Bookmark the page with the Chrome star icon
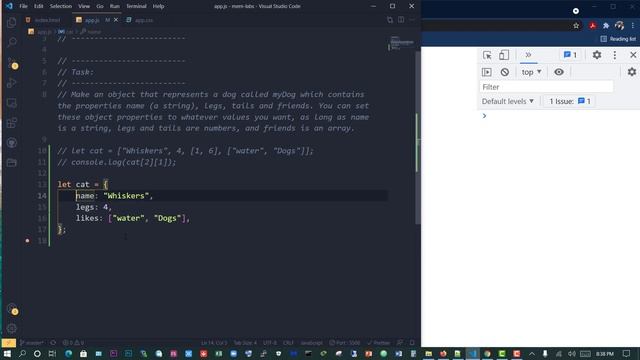The width and height of the screenshot is (640, 360). pyautogui.click(x=576, y=26)
